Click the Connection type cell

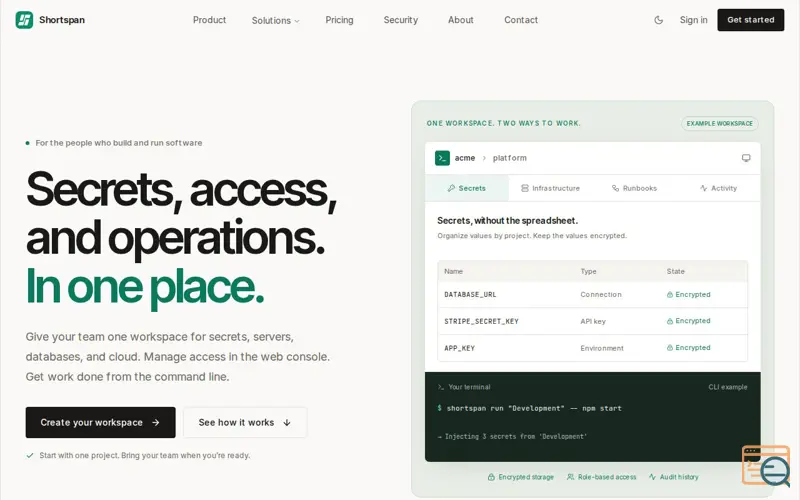(x=601, y=294)
